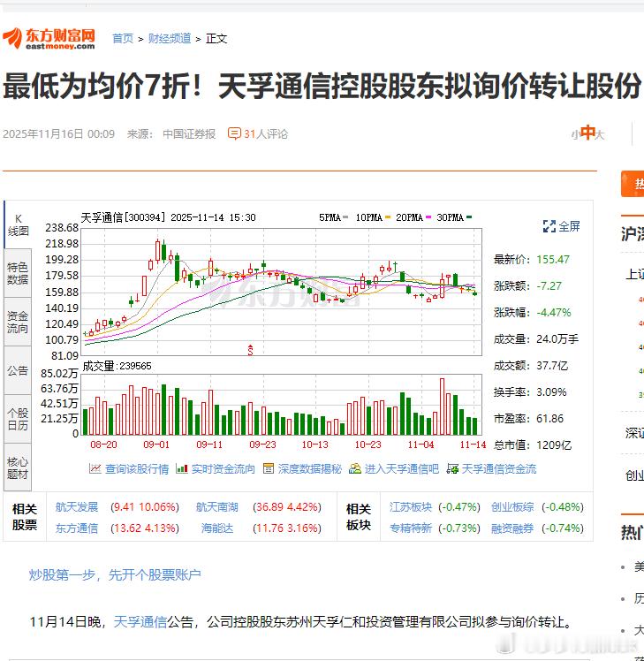Click the fullscreen 全屏 icon

(549, 226)
